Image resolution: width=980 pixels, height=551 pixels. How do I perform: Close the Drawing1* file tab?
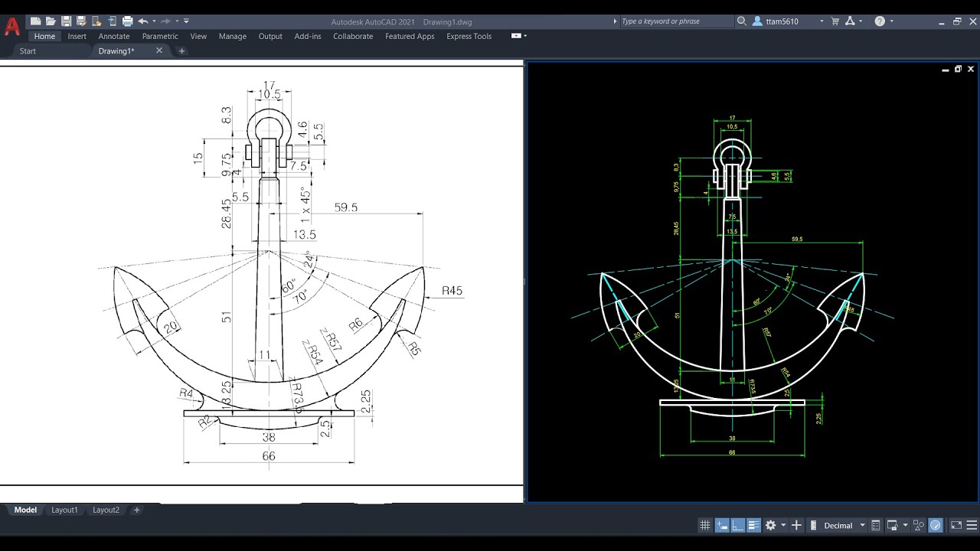(x=159, y=51)
